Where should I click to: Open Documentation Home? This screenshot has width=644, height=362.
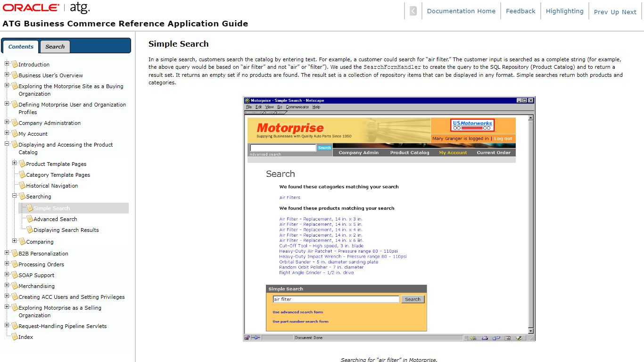[461, 11]
